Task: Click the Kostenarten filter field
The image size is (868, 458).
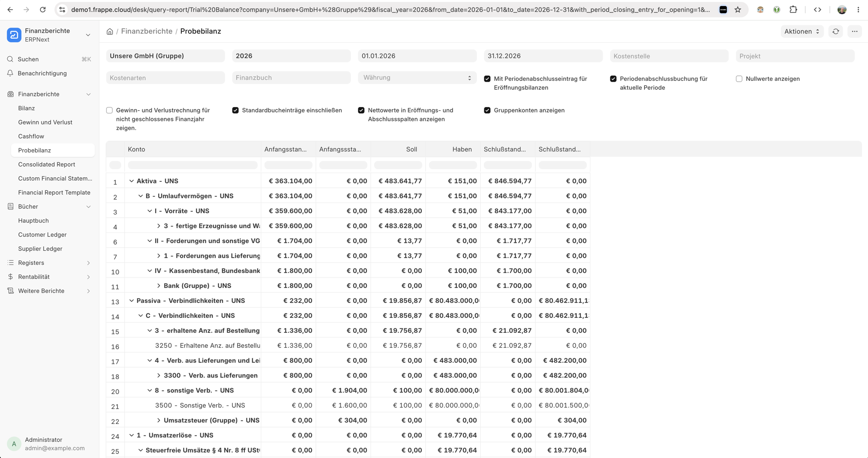Action: (x=166, y=78)
